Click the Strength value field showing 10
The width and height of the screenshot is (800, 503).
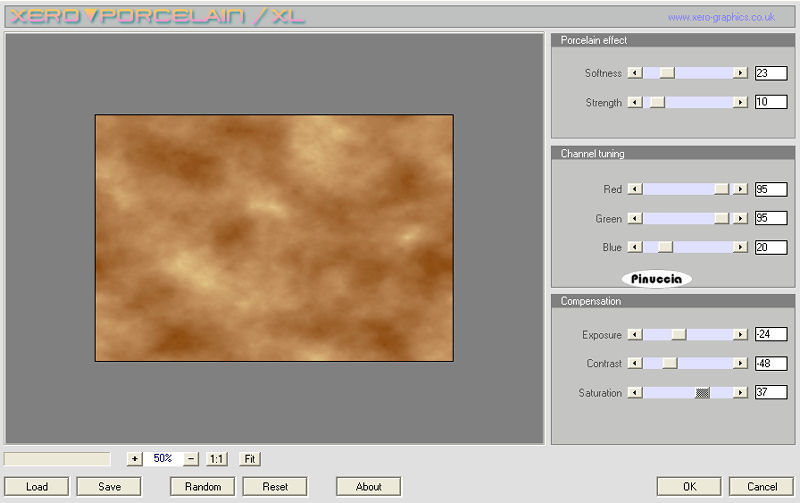point(771,102)
